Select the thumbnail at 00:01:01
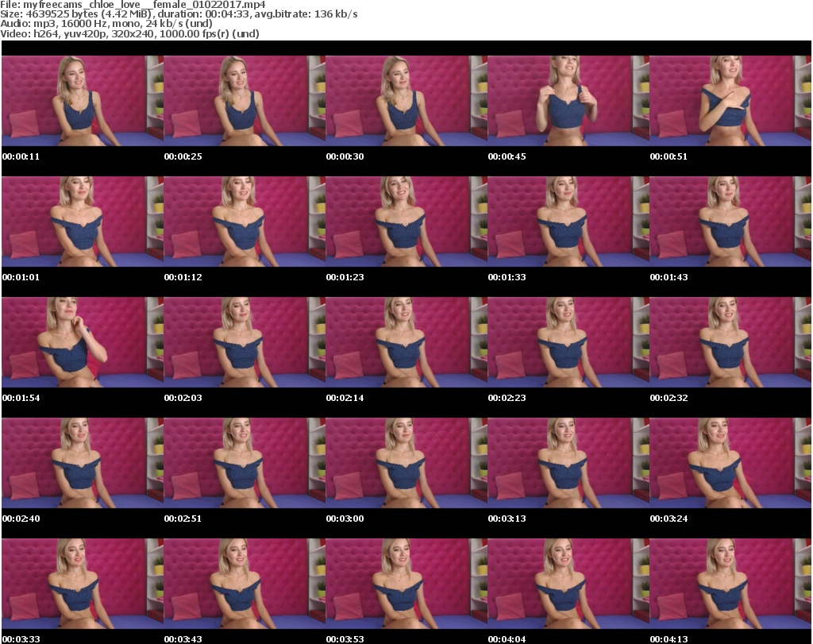 [83, 222]
